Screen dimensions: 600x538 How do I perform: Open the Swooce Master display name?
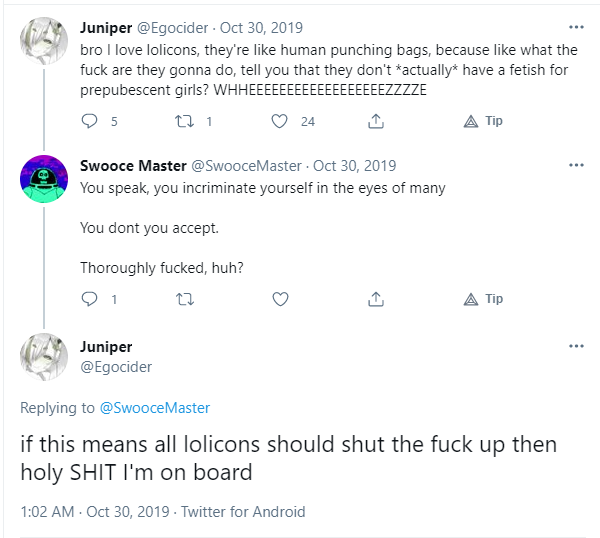click(133, 166)
